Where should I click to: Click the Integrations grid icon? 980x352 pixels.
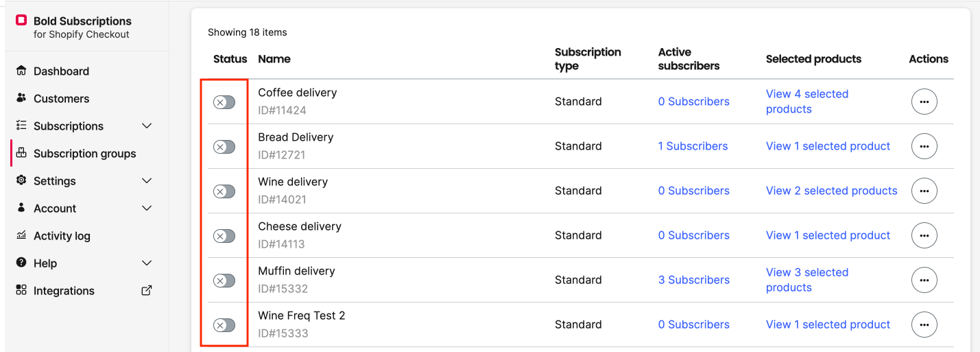coord(21,290)
